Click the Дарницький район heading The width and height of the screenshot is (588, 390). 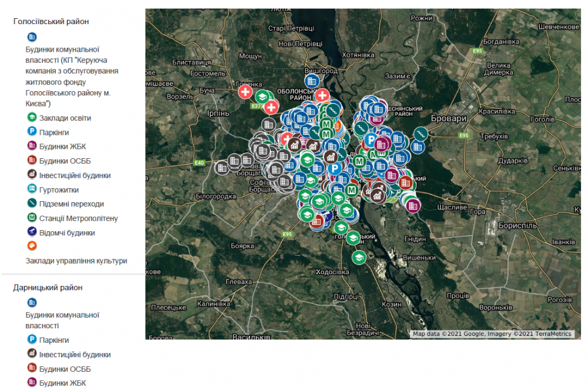pos(48,288)
